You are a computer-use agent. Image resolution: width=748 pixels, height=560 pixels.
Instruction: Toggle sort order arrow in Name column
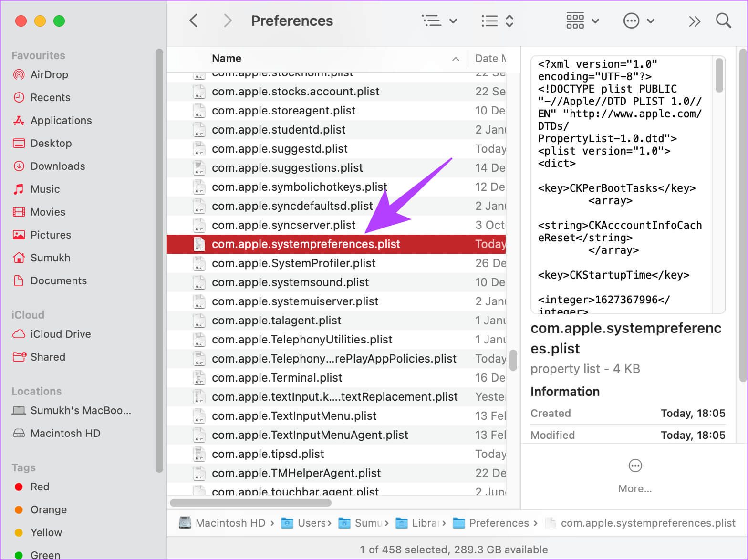pyautogui.click(x=456, y=59)
